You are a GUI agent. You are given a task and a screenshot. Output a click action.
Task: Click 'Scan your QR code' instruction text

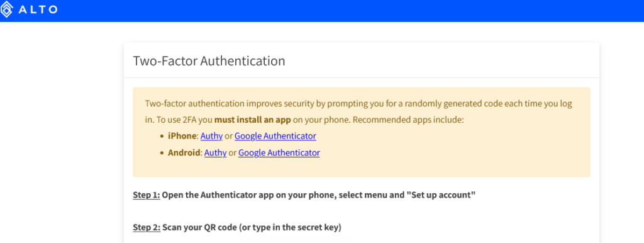201,227
